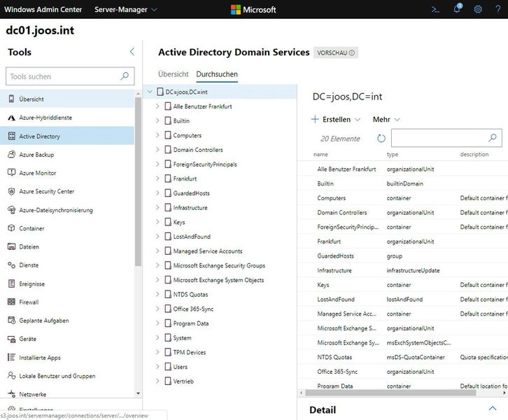The height and width of the screenshot is (420, 508).
Task: Open Ereignisse in the Tools list
Action: pos(67,283)
